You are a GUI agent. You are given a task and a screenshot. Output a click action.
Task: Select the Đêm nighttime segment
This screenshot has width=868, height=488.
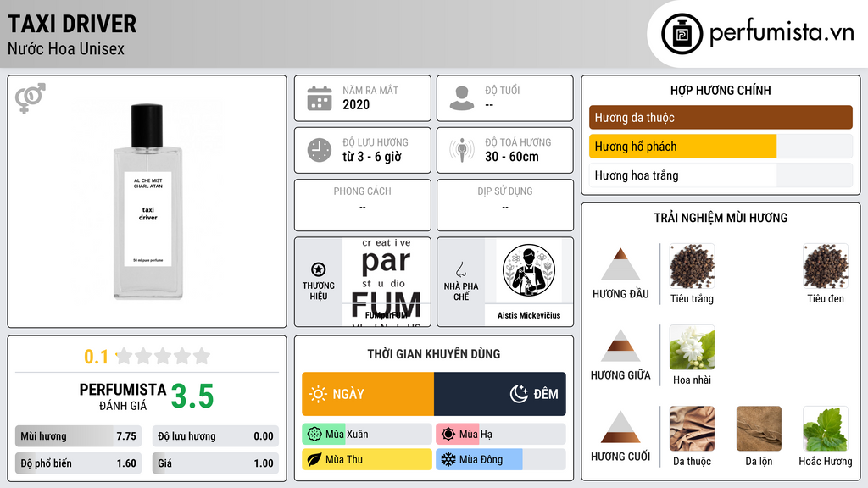[500, 394]
